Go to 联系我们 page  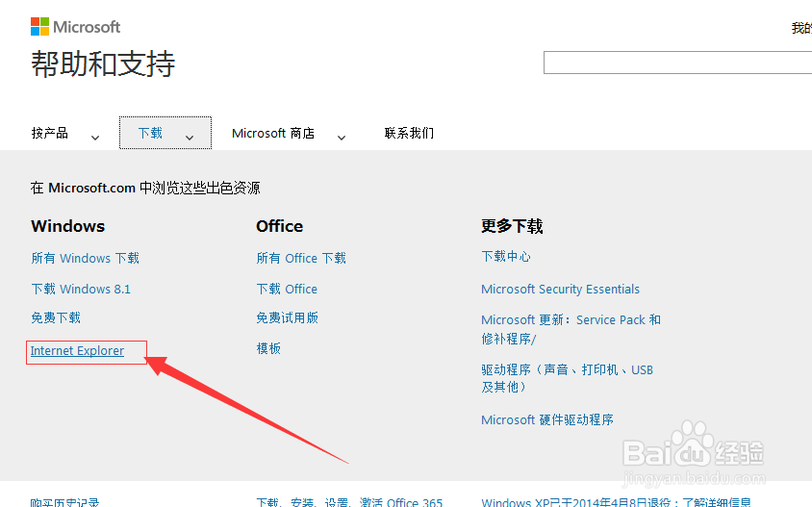click(x=409, y=133)
